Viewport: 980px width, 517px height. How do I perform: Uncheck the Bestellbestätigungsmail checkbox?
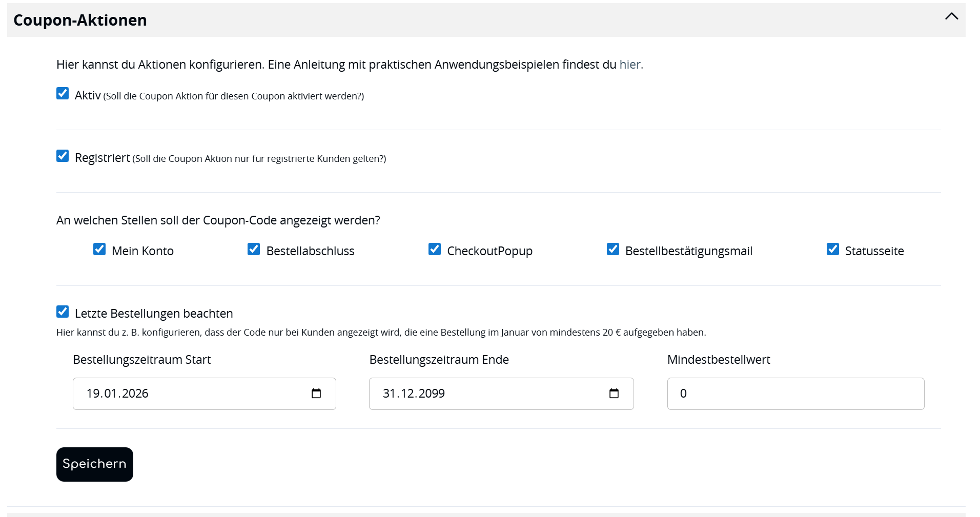[613, 249]
